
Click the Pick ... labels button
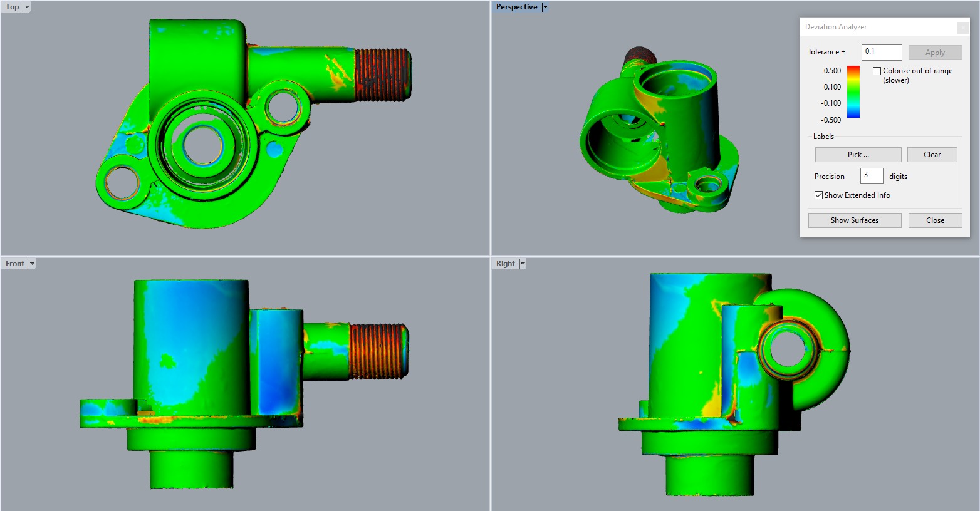coord(858,155)
